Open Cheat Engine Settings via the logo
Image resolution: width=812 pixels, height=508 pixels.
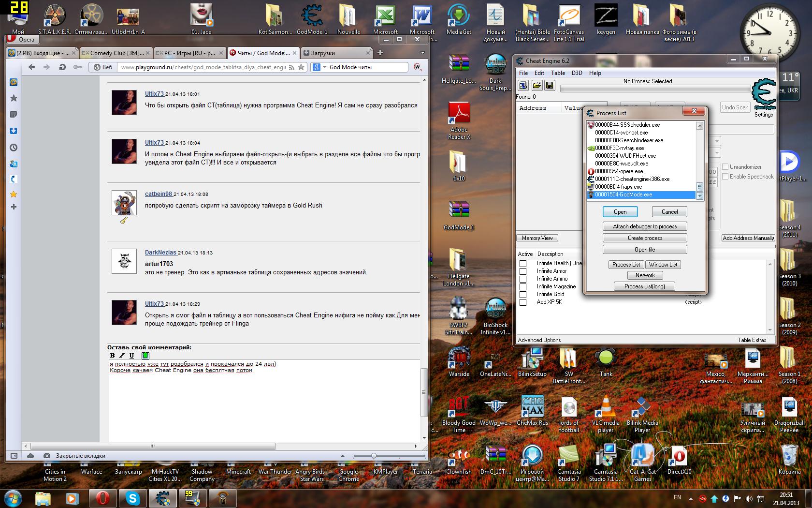point(764,95)
